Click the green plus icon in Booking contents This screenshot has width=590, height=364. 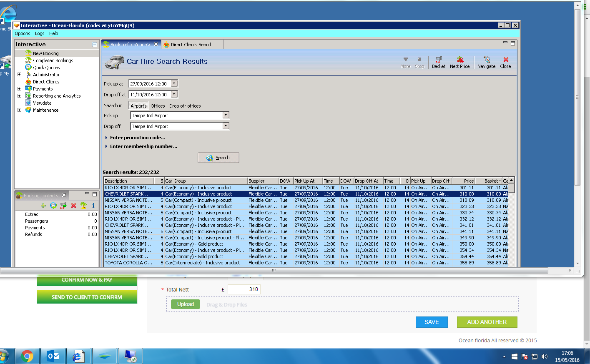(43, 206)
